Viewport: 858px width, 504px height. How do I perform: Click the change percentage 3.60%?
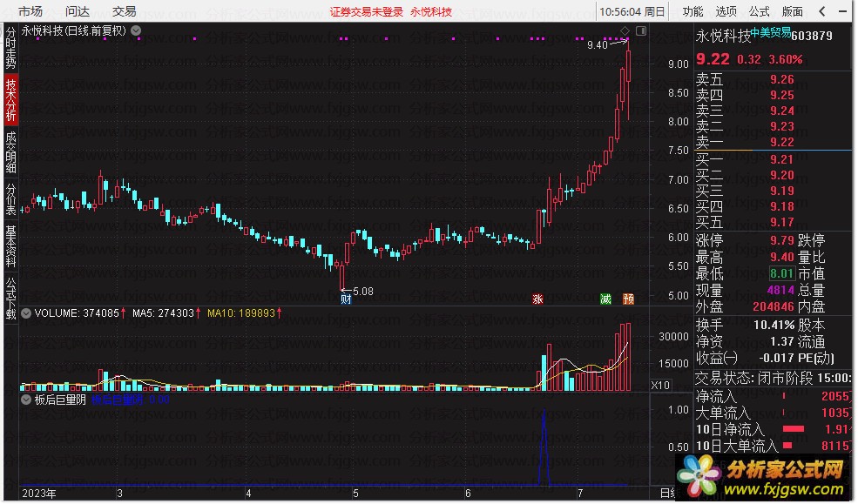point(786,59)
